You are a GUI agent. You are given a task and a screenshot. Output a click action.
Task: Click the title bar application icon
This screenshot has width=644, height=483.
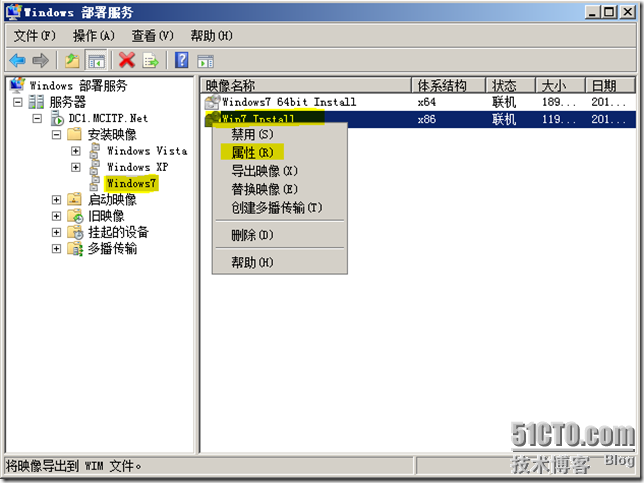(13, 12)
